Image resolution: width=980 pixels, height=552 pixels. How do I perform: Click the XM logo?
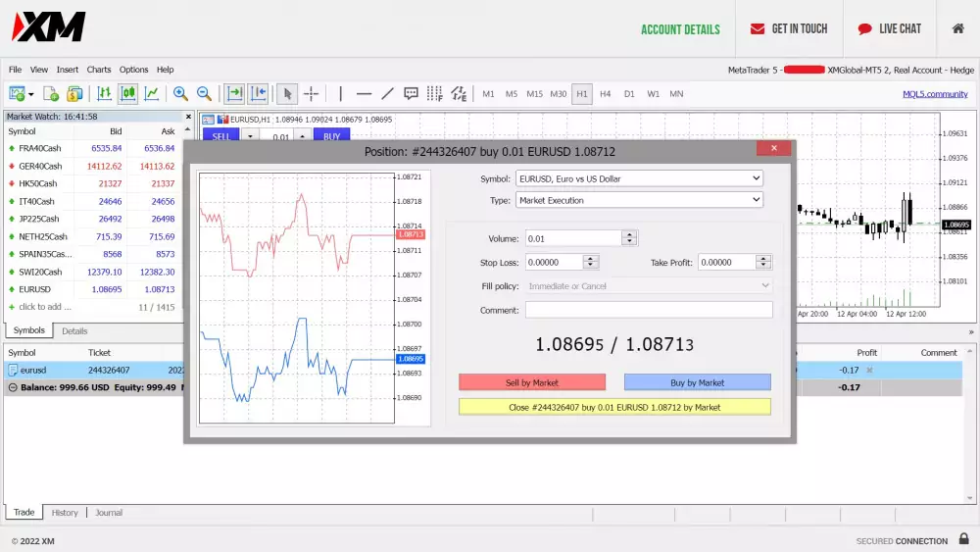(49, 26)
